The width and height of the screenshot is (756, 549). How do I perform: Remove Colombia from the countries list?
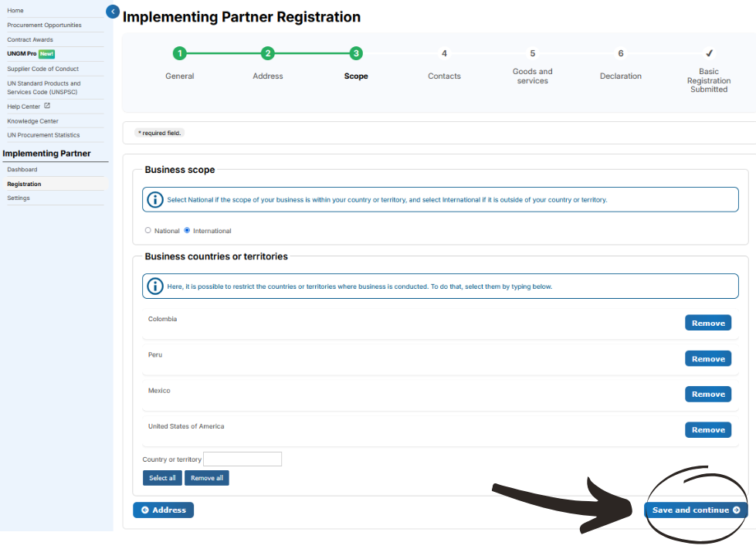click(708, 323)
